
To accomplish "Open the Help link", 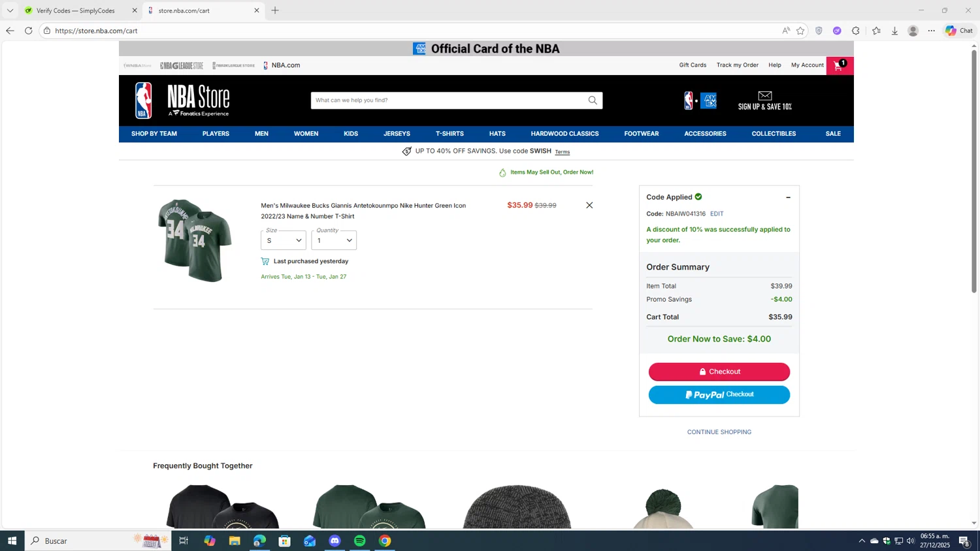I will [775, 65].
